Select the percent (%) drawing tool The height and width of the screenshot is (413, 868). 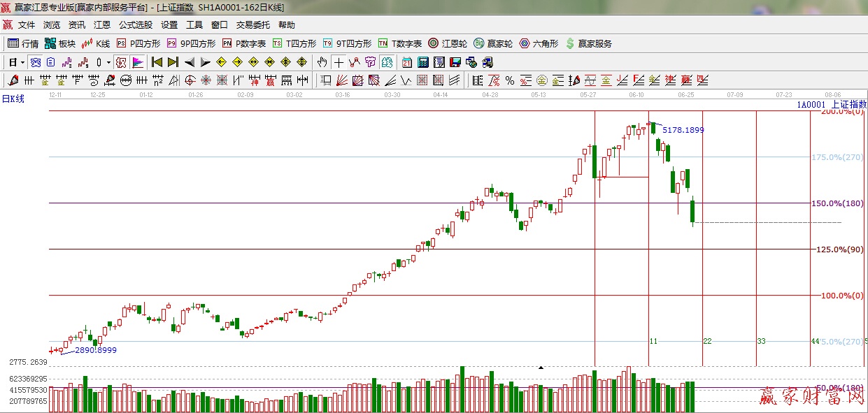(510, 80)
